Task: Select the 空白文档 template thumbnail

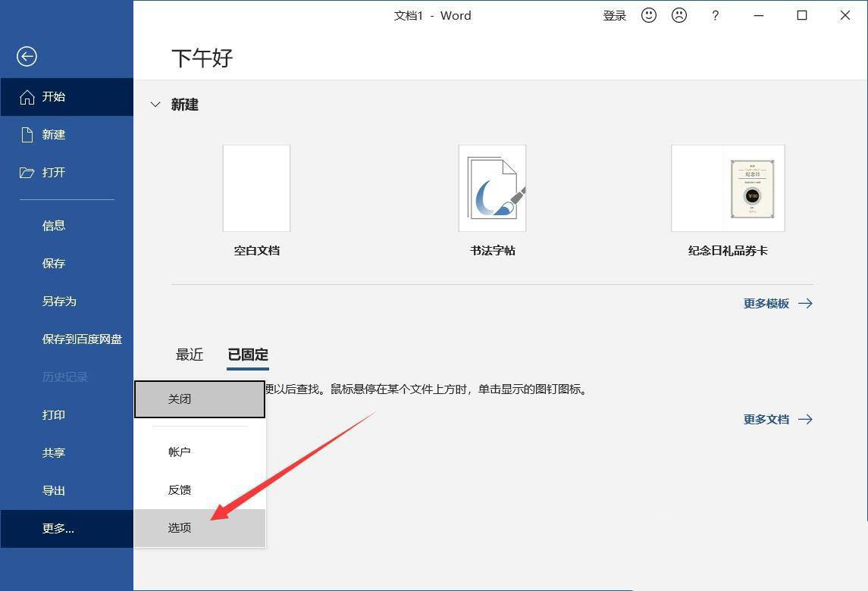Action: pos(256,188)
